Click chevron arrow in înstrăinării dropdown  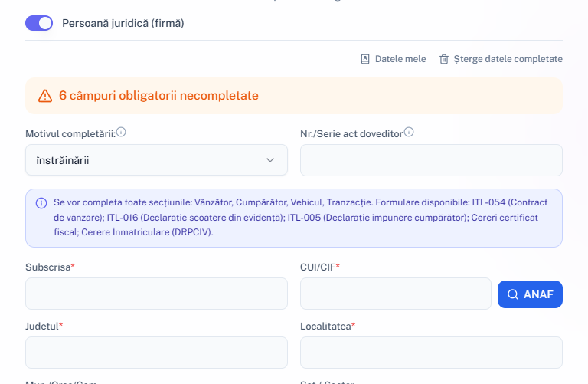point(270,160)
